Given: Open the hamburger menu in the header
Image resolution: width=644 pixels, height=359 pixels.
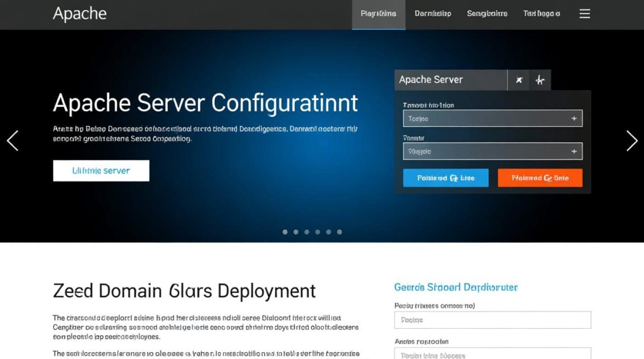Looking at the screenshot, I should pyautogui.click(x=585, y=14).
